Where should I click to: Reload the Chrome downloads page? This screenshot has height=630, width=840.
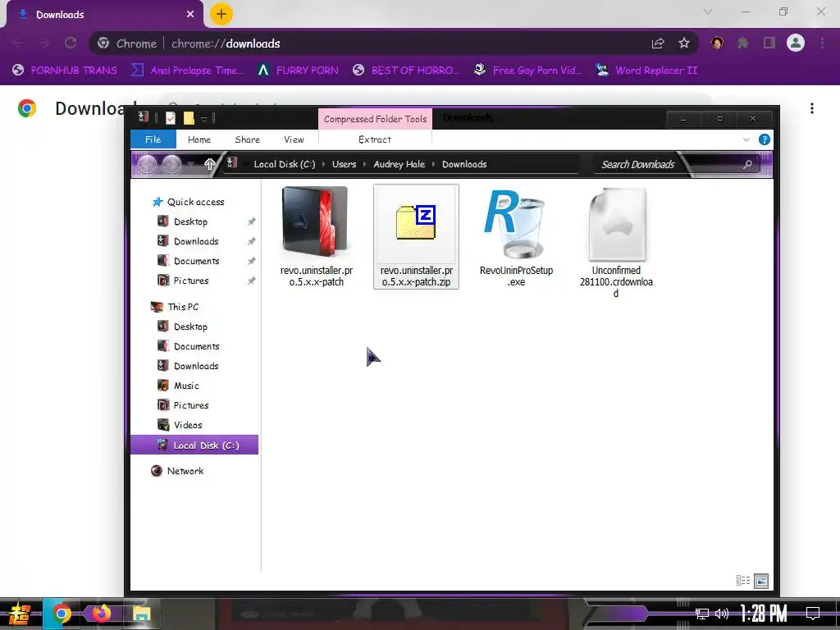coord(71,43)
